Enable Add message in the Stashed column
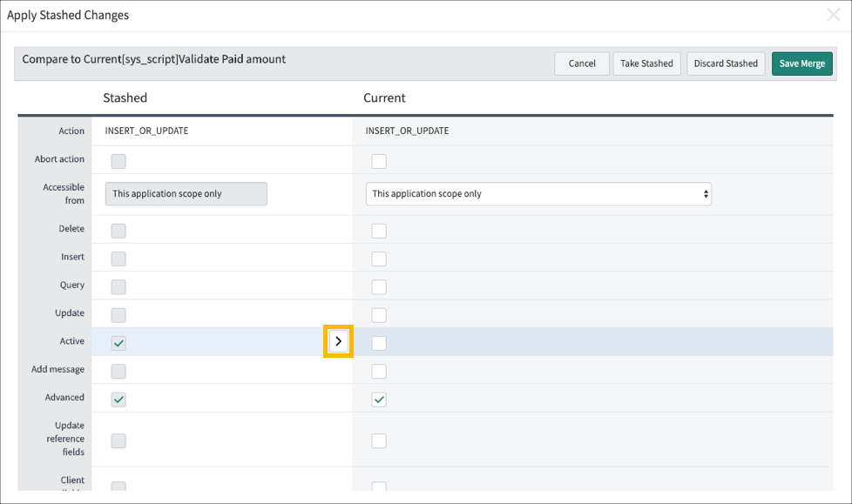The image size is (852, 504). pos(118,371)
